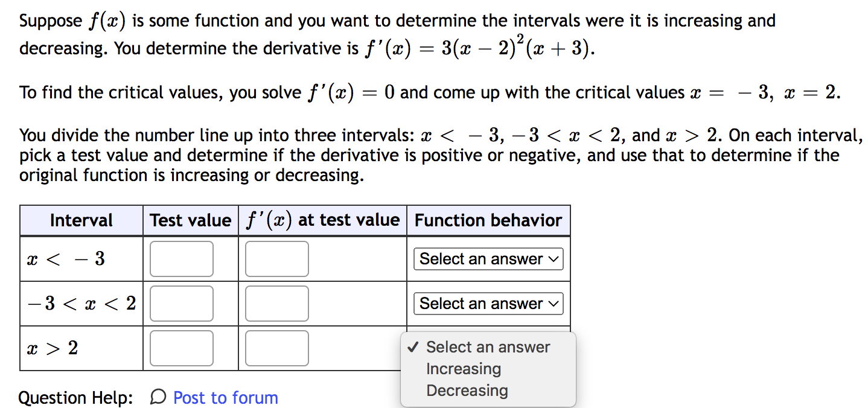This screenshot has width=868, height=408.
Task: Open the behavior selector for interval -3 < x < 2
Action: (x=488, y=303)
